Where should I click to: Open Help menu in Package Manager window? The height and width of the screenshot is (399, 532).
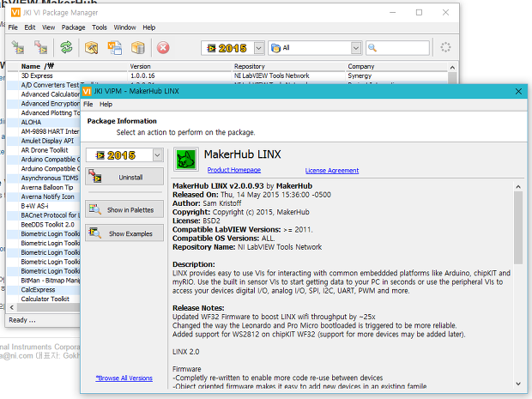click(x=149, y=27)
